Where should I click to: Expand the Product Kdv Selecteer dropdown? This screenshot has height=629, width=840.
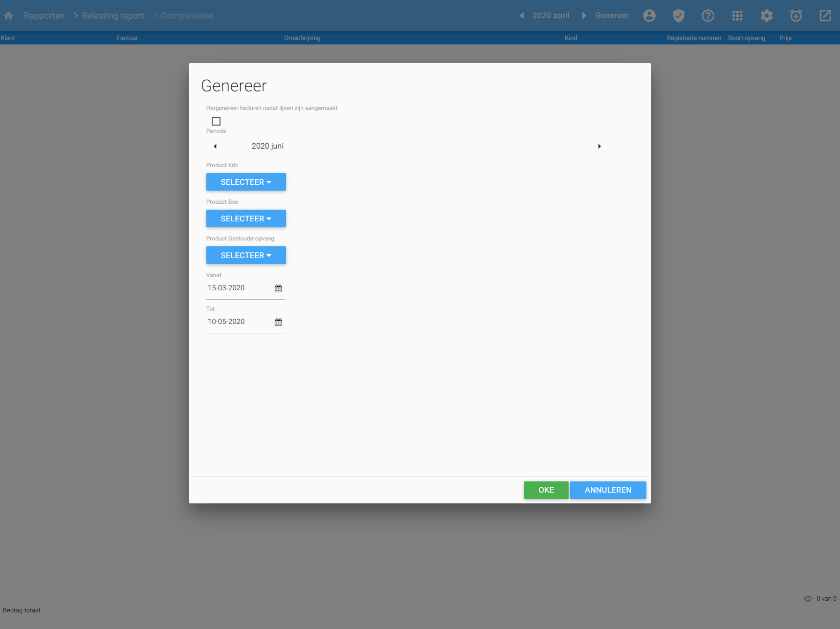246,182
